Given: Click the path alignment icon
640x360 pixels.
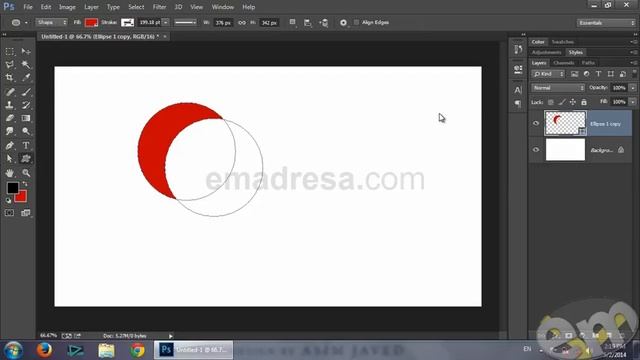Looking at the screenshot, I should coord(308,23).
